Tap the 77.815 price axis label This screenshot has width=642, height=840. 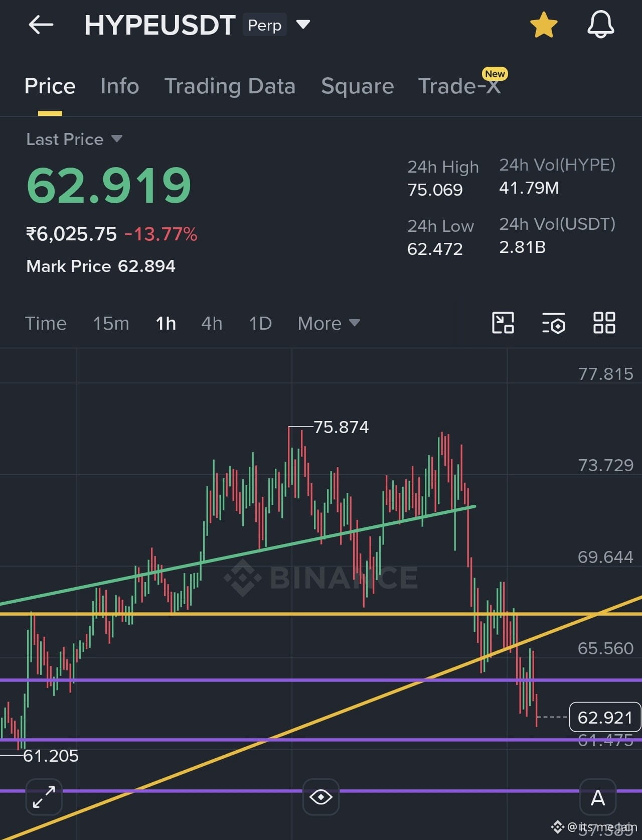tap(605, 374)
